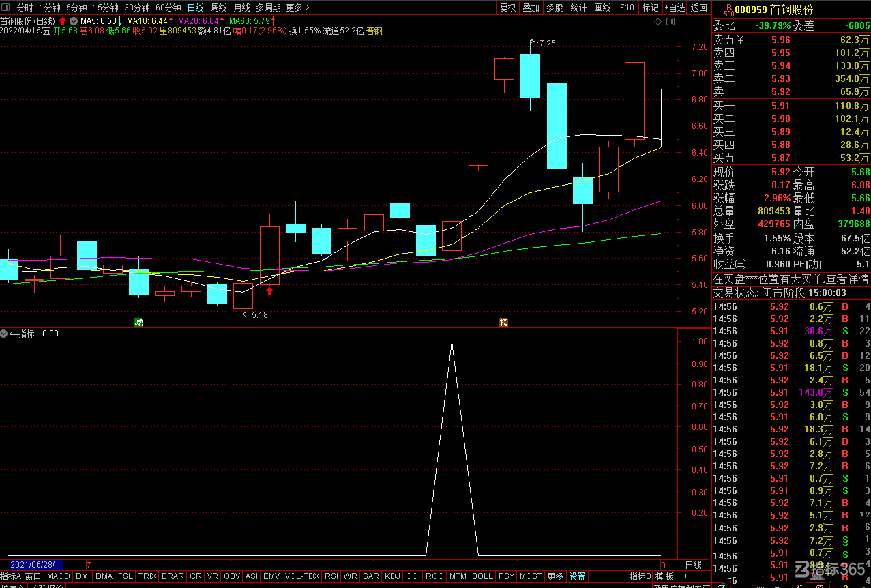Expand the 更多 period menu
Screen dimensions: 871x588
[x=297, y=8]
